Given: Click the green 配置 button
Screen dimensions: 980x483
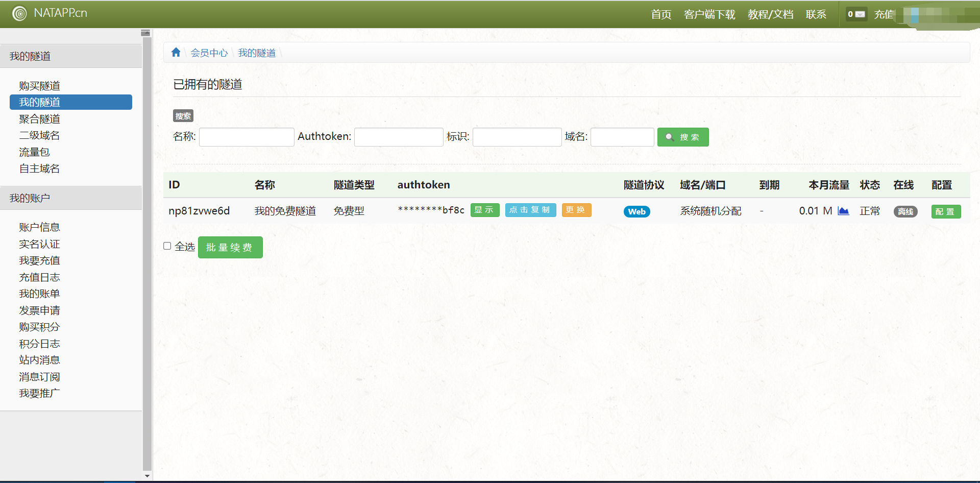Looking at the screenshot, I should coord(946,211).
